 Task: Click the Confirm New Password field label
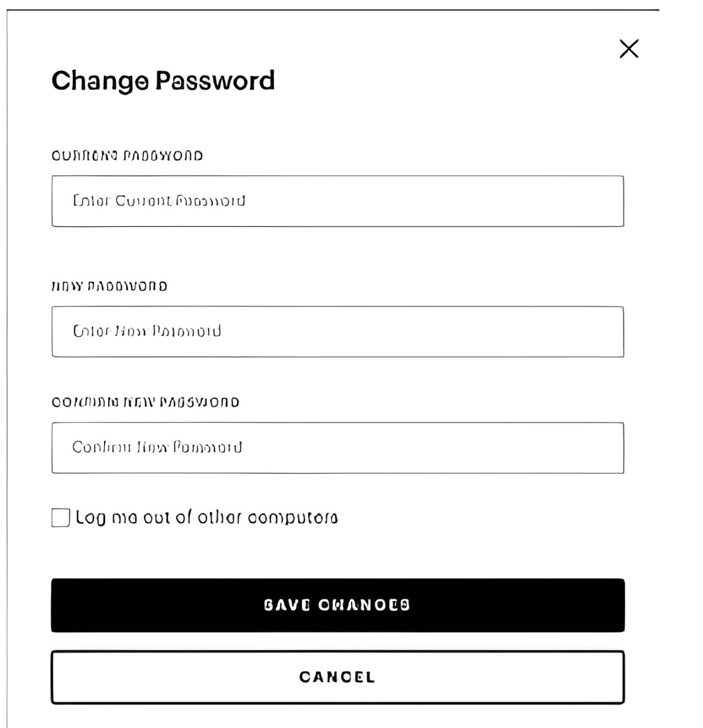click(146, 402)
